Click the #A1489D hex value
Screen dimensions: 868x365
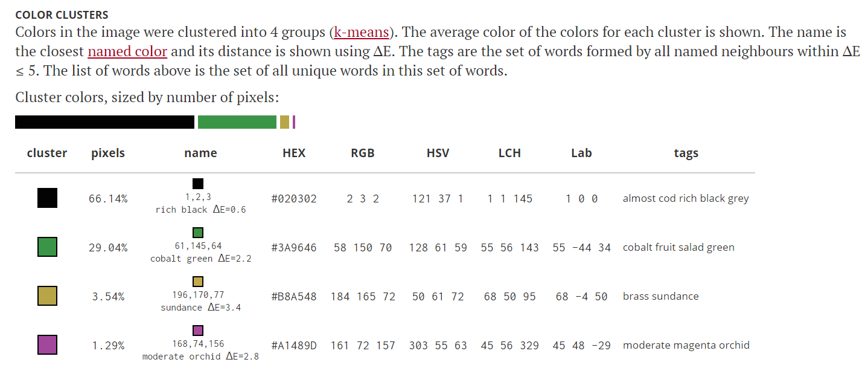[294, 346]
